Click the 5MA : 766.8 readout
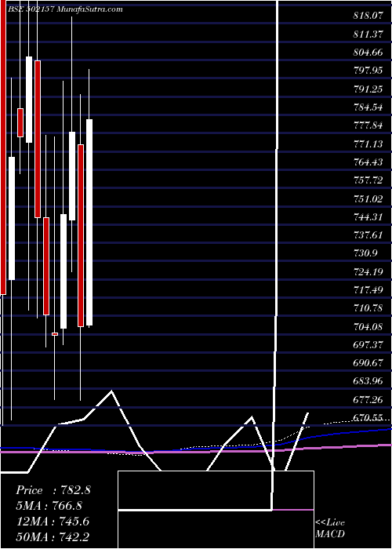Viewport: 392px width, 549px height. [x=49, y=506]
